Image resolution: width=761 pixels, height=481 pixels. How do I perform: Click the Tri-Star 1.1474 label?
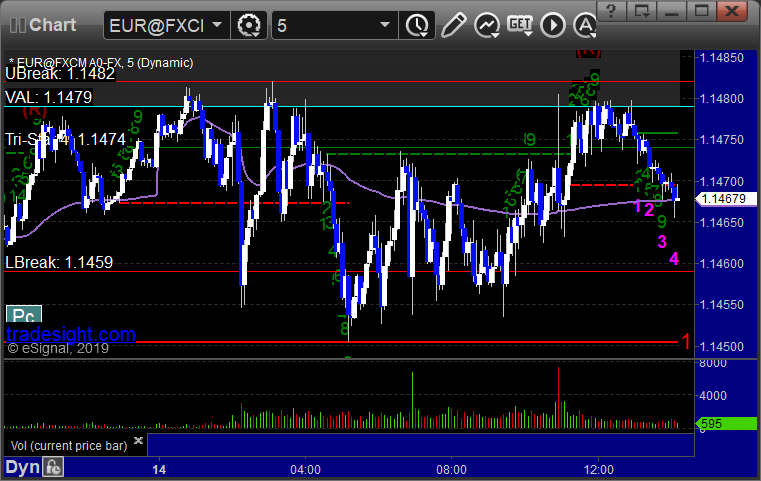pyautogui.click(x=66, y=140)
